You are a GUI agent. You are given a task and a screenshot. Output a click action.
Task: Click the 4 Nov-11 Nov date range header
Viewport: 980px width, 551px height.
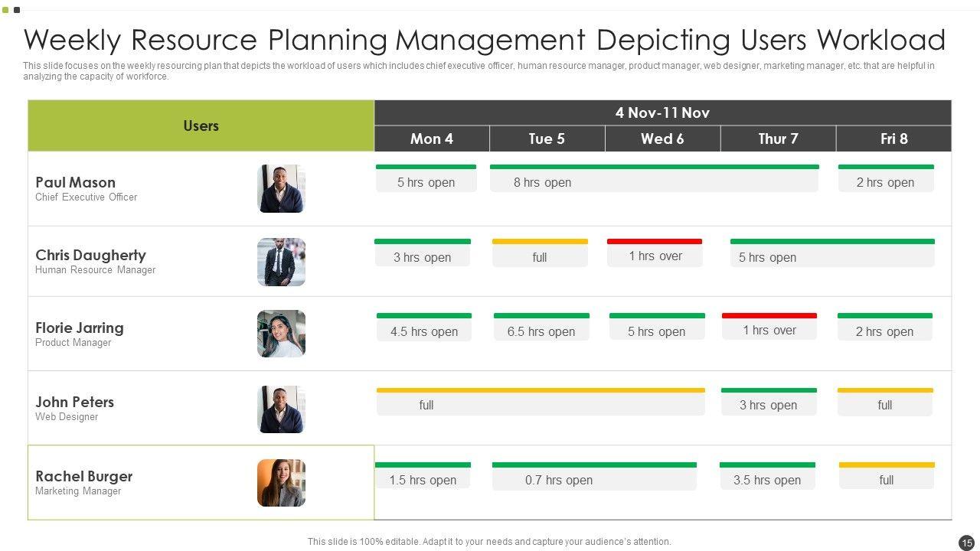coord(662,112)
